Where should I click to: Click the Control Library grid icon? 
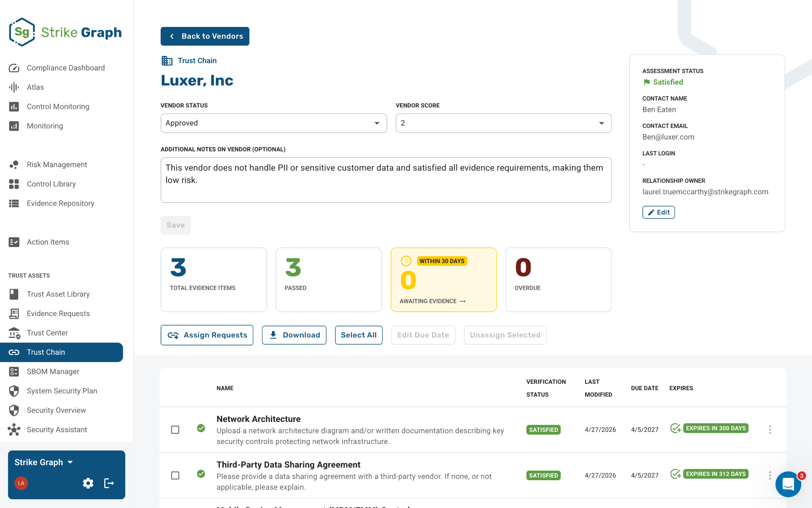[x=14, y=184]
